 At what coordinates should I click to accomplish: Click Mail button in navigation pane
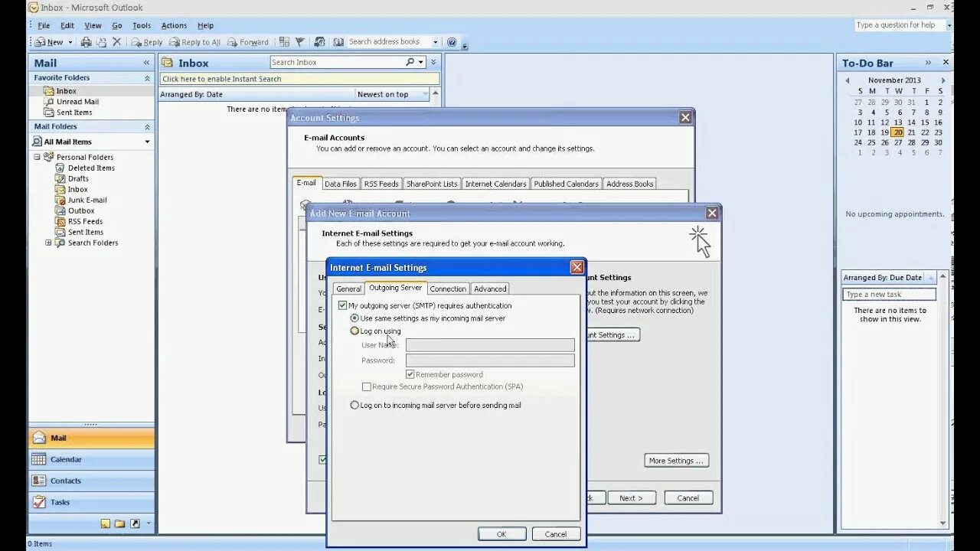point(91,439)
